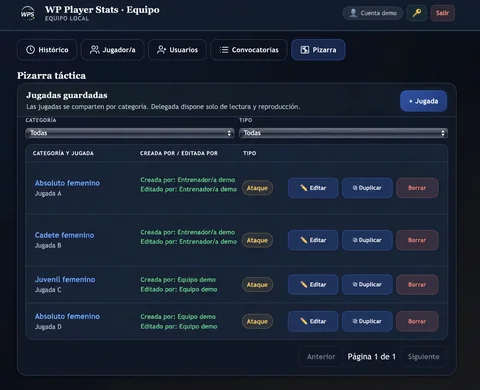The height and width of the screenshot is (390, 480).
Task: Switch to the Histórico tab
Action: tap(47, 50)
